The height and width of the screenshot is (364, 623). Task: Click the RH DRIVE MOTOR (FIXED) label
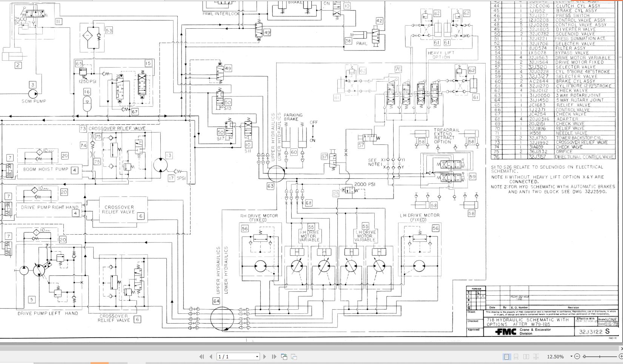tap(259, 218)
